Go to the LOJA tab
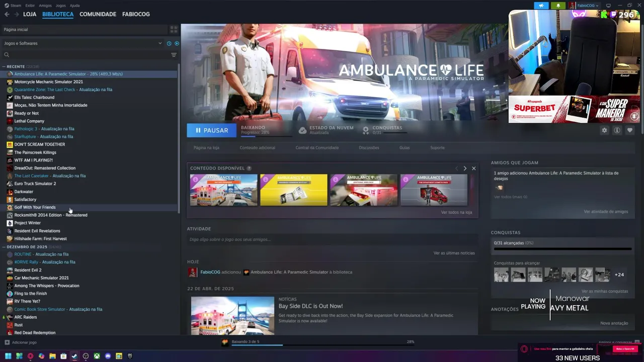Image resolution: width=644 pixels, height=362 pixels. tap(30, 14)
